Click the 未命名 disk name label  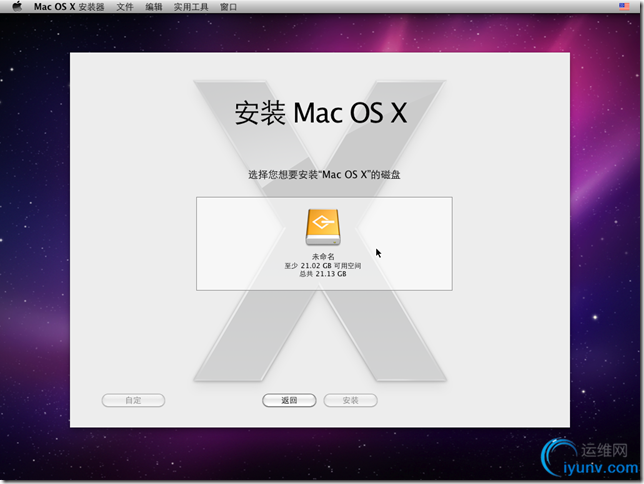[323, 256]
